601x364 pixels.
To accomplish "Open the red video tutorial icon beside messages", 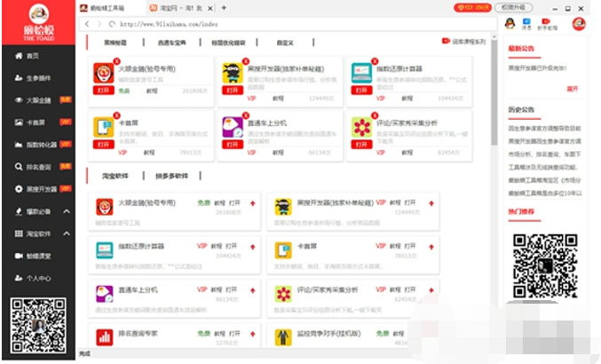I will [x=547, y=23].
